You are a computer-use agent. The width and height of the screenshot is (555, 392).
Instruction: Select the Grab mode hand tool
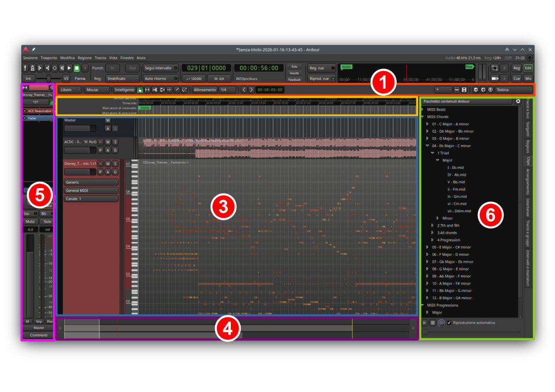pos(140,90)
